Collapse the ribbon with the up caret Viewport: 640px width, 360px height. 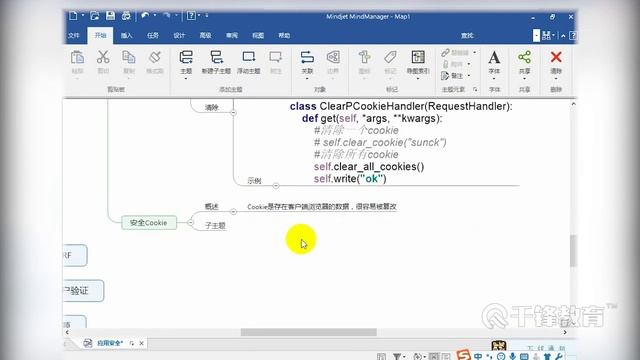pos(563,36)
